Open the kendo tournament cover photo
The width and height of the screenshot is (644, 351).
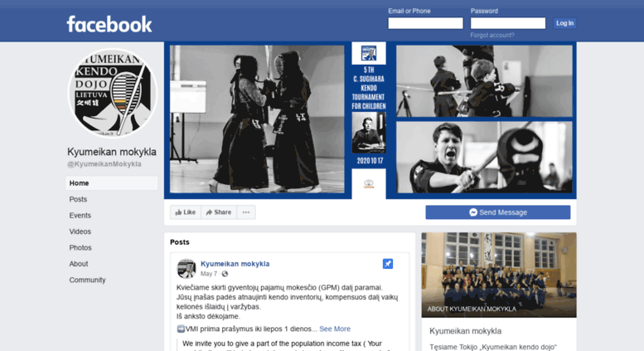point(370,120)
